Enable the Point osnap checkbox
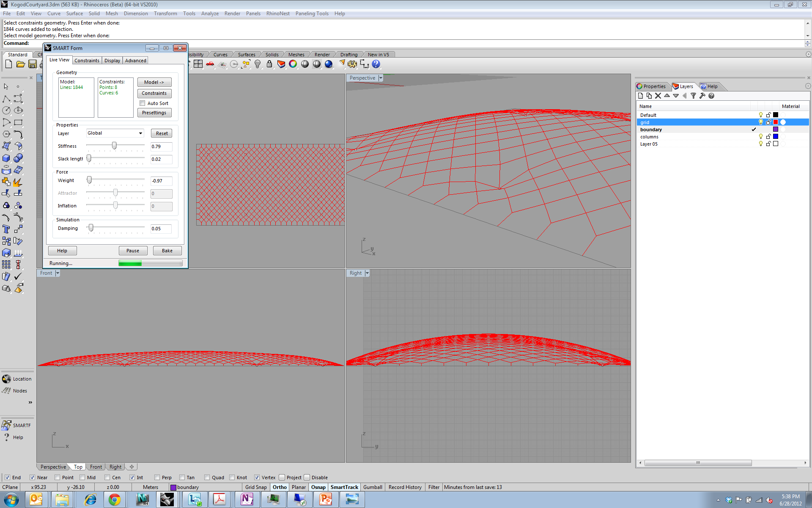This screenshot has width=812, height=508. tap(58, 478)
